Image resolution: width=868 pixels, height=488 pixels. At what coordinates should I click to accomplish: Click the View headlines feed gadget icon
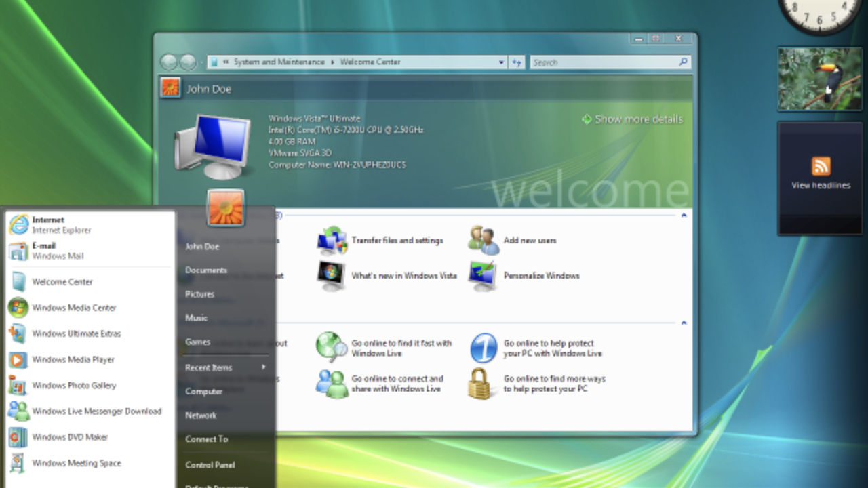point(821,165)
